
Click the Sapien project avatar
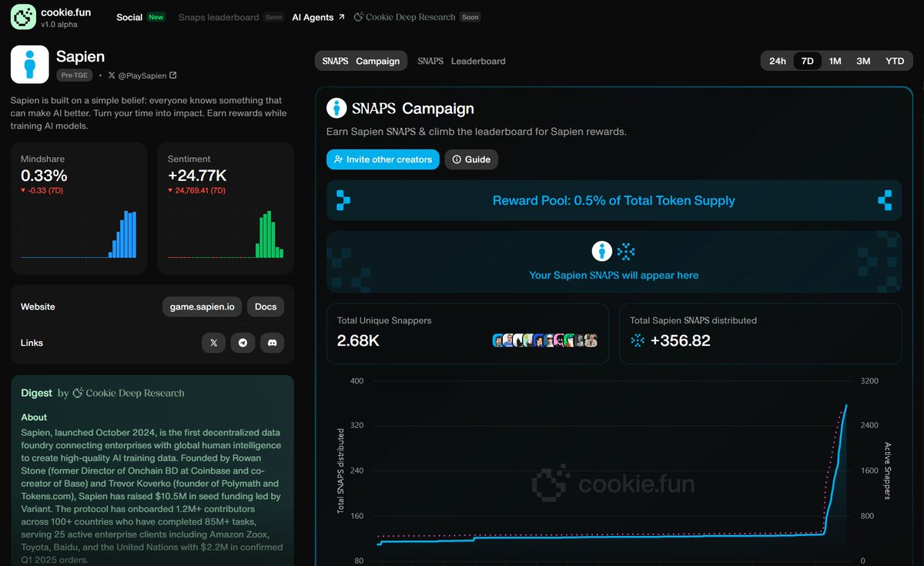pyautogui.click(x=30, y=64)
